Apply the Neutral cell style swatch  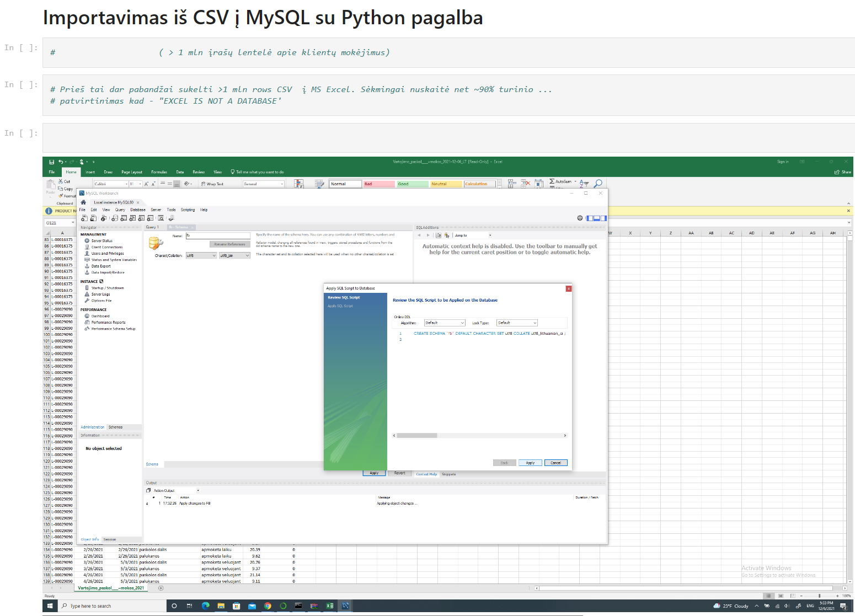[x=446, y=184]
